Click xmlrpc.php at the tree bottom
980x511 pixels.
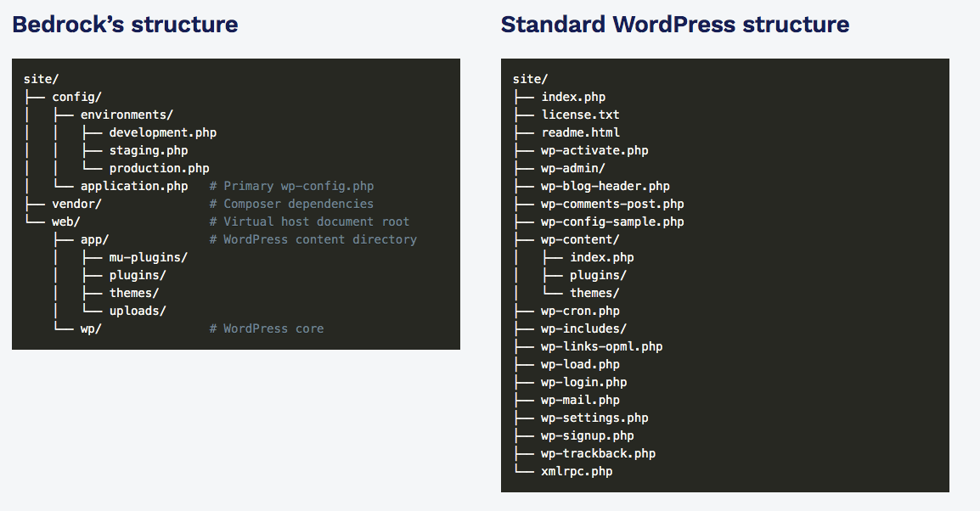[577, 472]
